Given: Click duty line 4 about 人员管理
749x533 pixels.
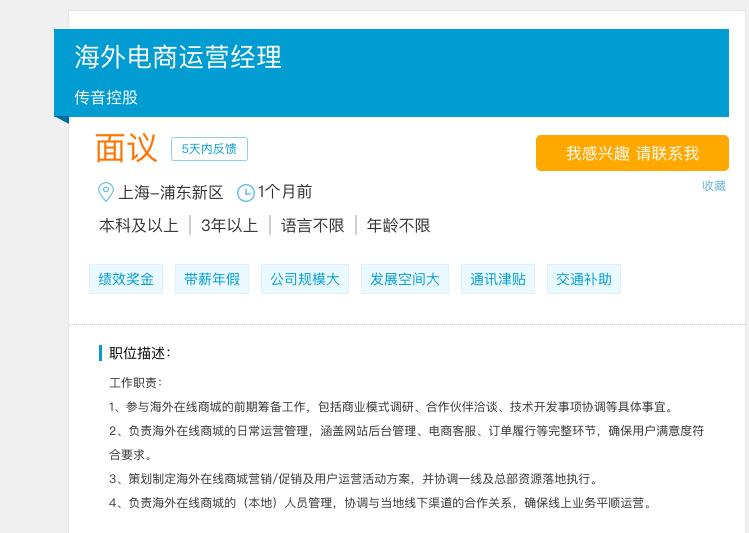Looking at the screenshot, I should click(381, 502).
